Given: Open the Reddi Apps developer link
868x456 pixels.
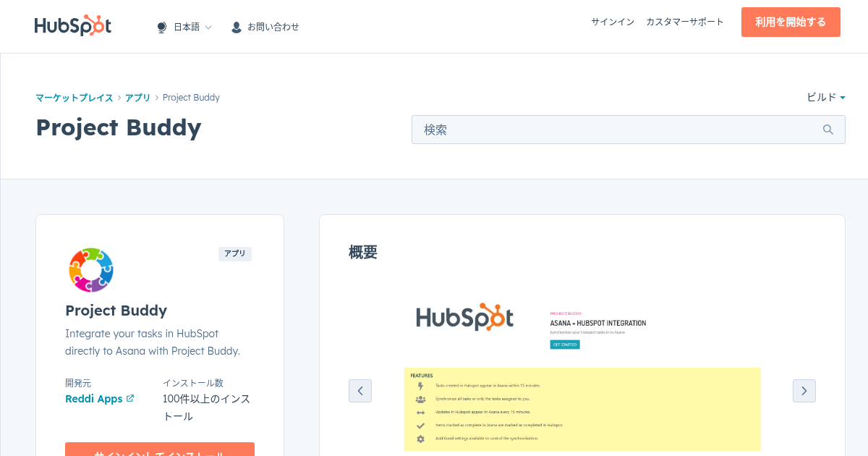Looking at the screenshot, I should 94,399.
